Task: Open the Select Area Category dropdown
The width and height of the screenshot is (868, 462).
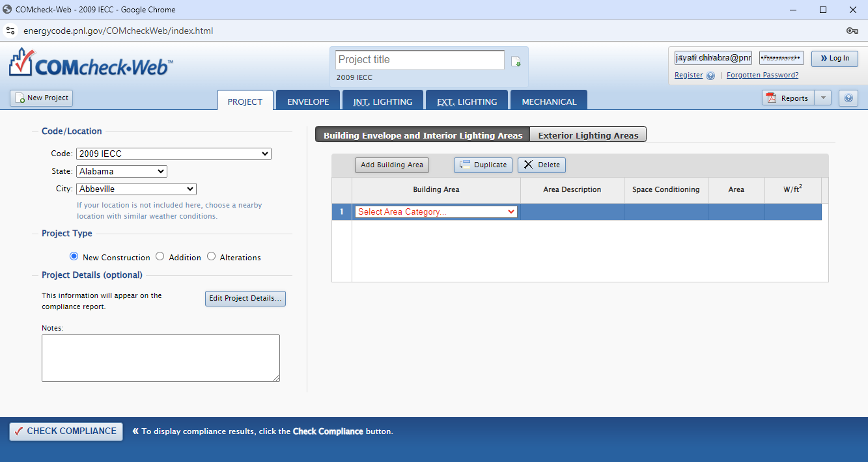Action: pyautogui.click(x=436, y=212)
